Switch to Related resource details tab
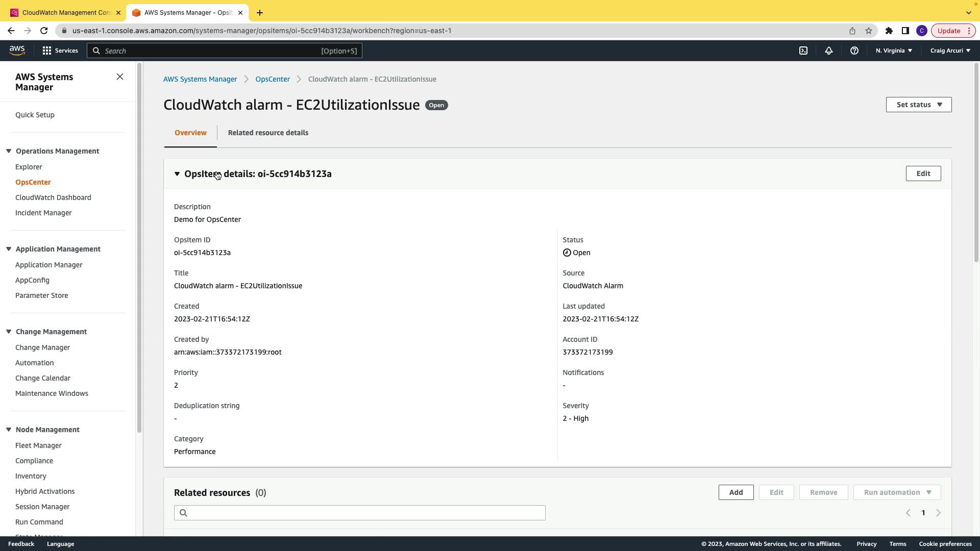 268,133
